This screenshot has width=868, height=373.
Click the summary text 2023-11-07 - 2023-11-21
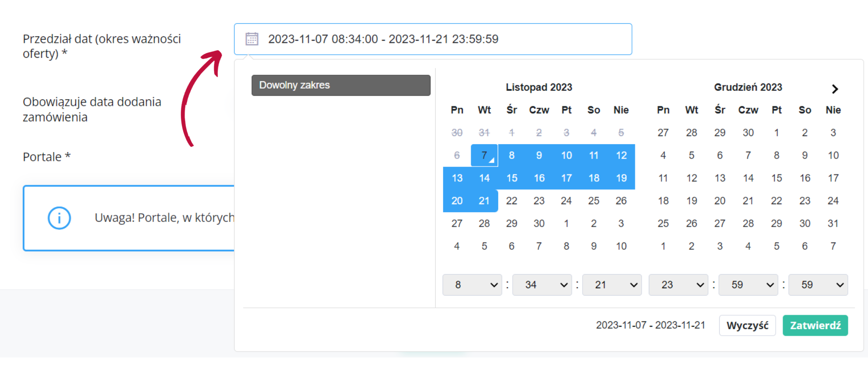tap(651, 325)
